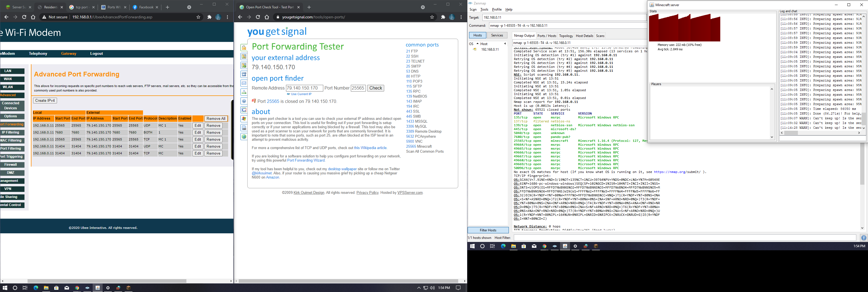This screenshot has height=292, width=868.
Task: Open Minecraft block icon on taskbar below Zenmap
Action: [x=596, y=246]
